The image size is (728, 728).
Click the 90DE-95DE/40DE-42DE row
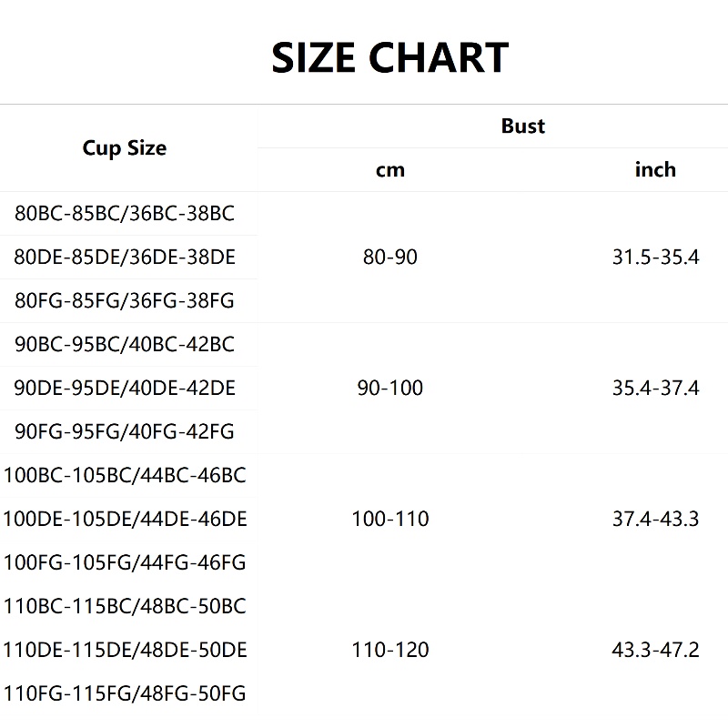tap(125, 389)
